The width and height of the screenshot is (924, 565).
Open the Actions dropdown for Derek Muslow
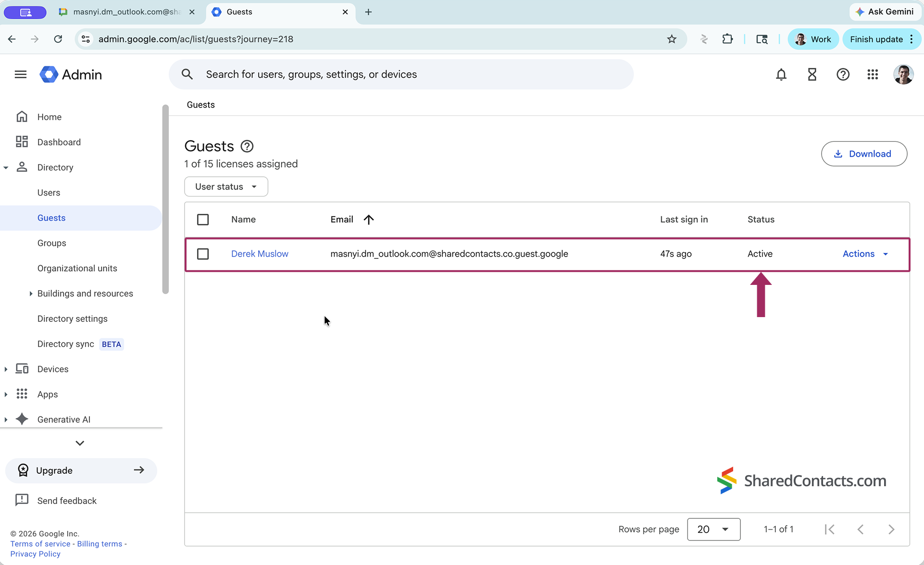(x=865, y=254)
